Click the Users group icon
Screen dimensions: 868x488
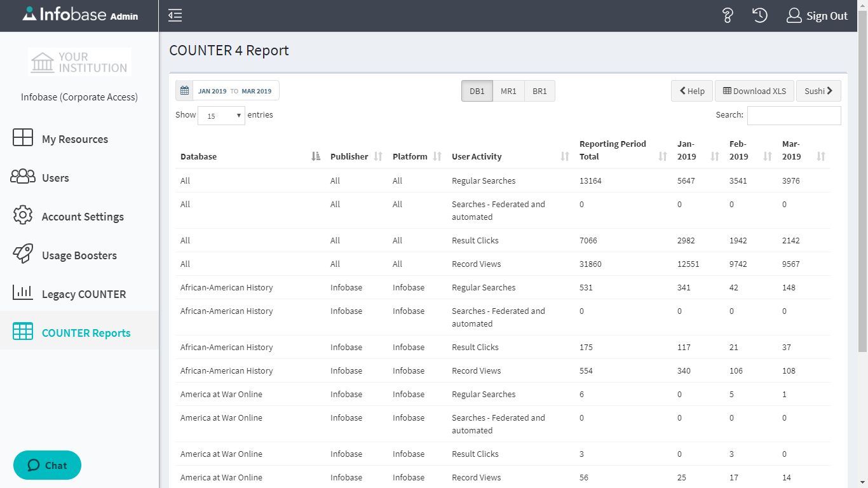coord(23,177)
